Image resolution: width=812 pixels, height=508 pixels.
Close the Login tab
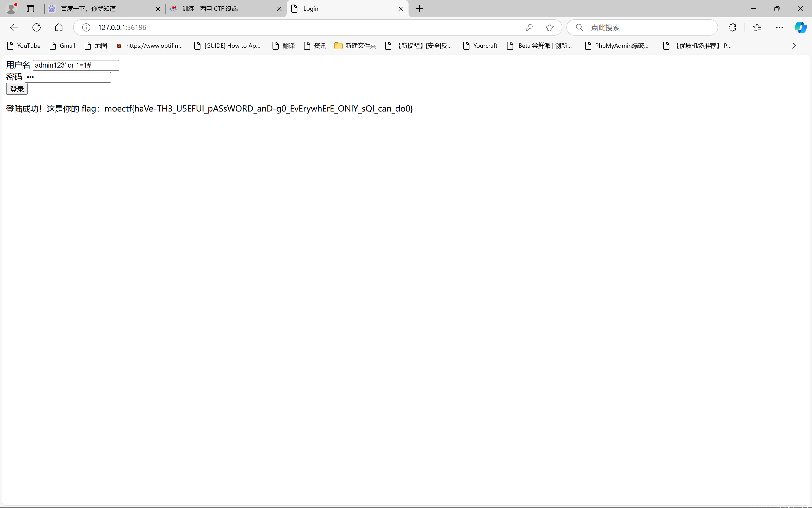click(x=401, y=9)
